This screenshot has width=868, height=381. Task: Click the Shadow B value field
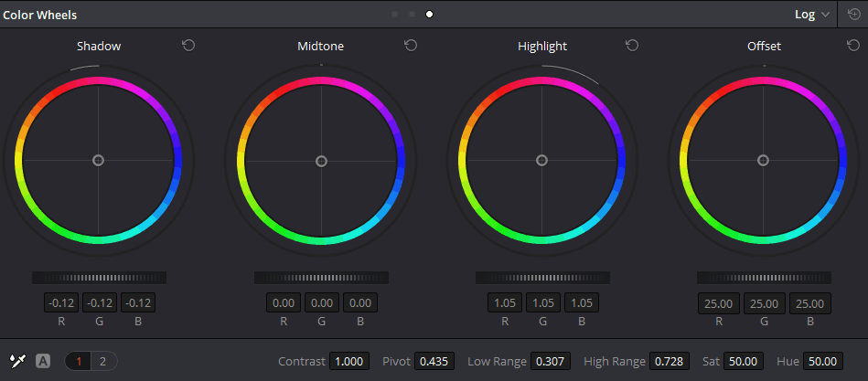click(x=138, y=303)
